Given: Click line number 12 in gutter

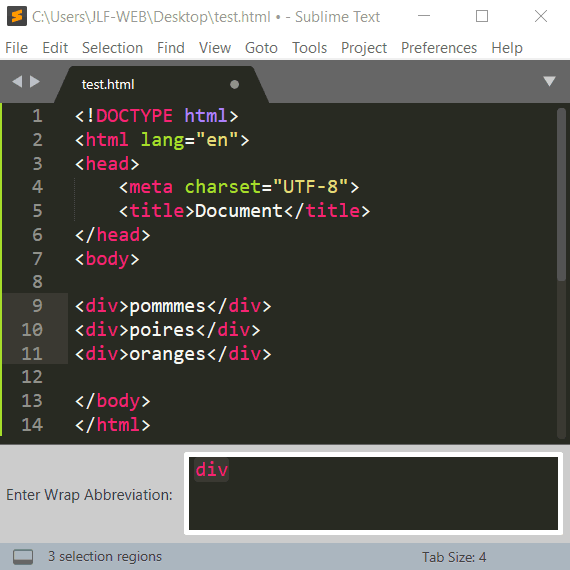Looking at the screenshot, I should click(32, 377).
